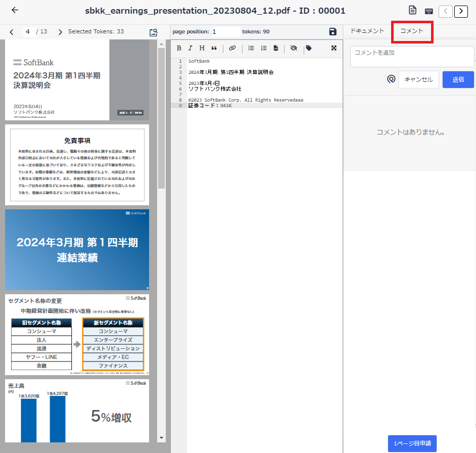Click the キャンセル button
This screenshot has height=453, width=476.
418,79
